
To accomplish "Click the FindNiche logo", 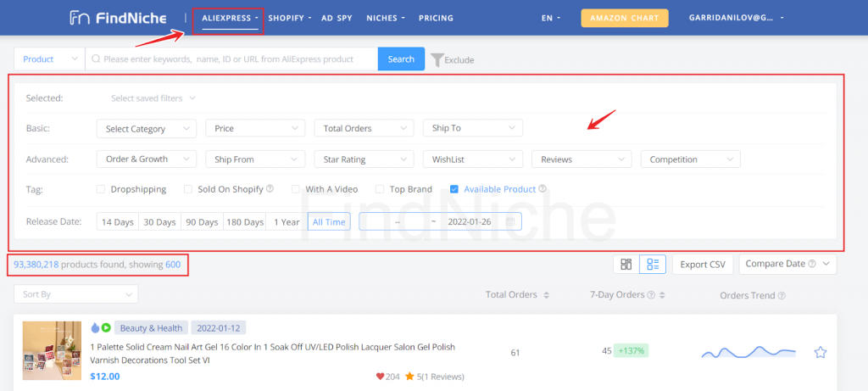I will click(118, 18).
